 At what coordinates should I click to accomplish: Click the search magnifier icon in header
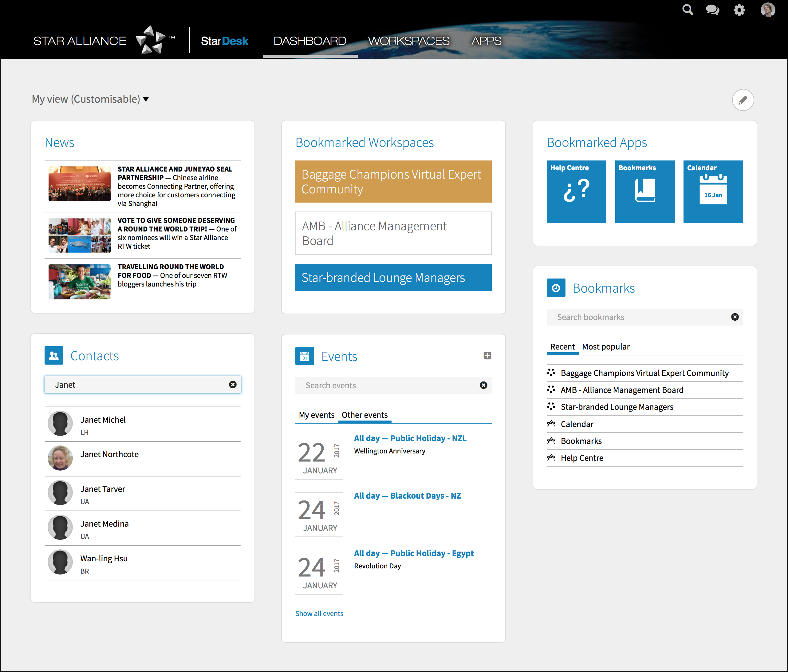click(688, 10)
